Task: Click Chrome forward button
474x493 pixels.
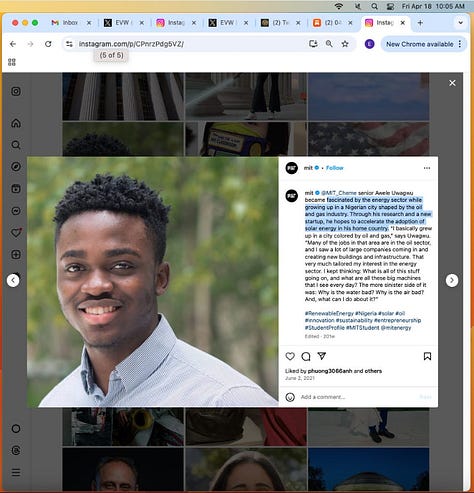Action: [30, 44]
